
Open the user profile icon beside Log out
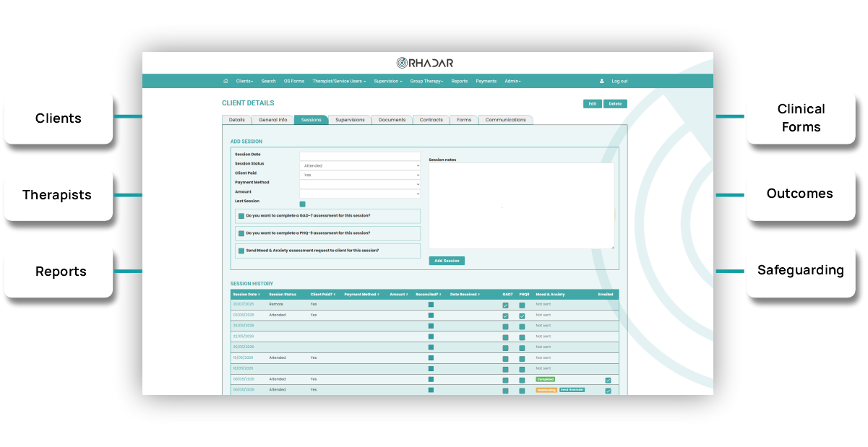[601, 81]
